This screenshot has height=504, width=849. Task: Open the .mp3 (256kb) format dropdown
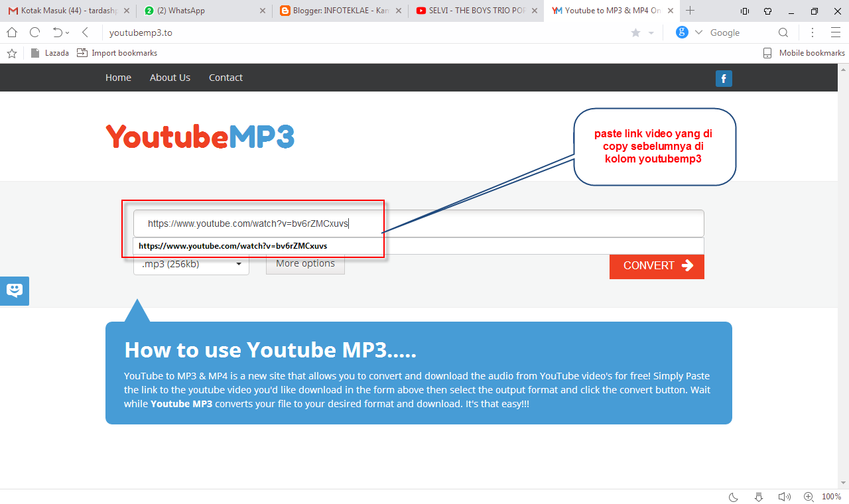click(x=191, y=264)
